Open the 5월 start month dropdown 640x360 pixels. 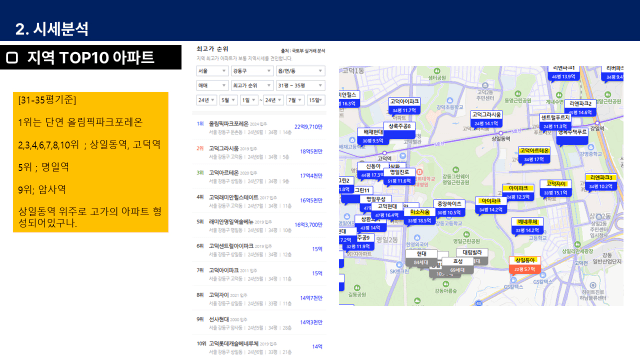pos(228,100)
